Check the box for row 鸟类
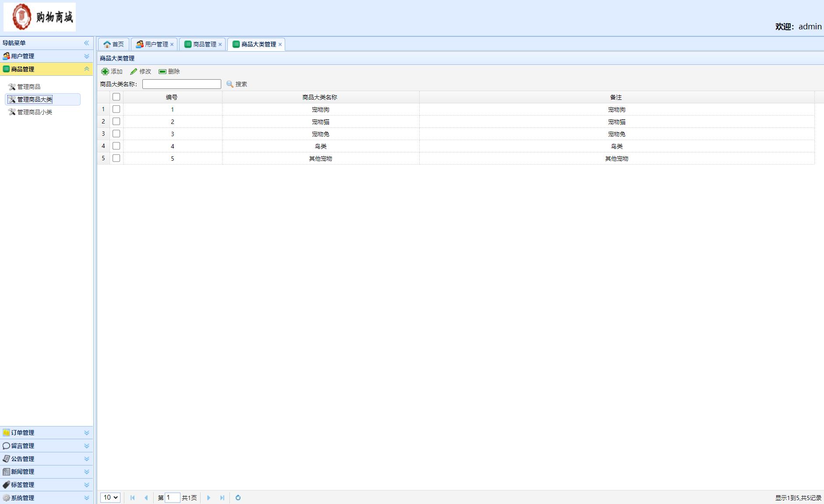The width and height of the screenshot is (824, 504). tap(116, 146)
